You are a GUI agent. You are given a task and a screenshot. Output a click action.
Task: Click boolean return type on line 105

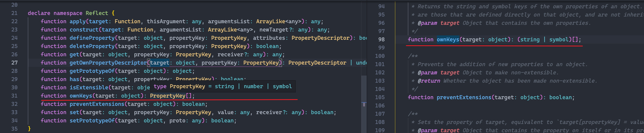560,97
